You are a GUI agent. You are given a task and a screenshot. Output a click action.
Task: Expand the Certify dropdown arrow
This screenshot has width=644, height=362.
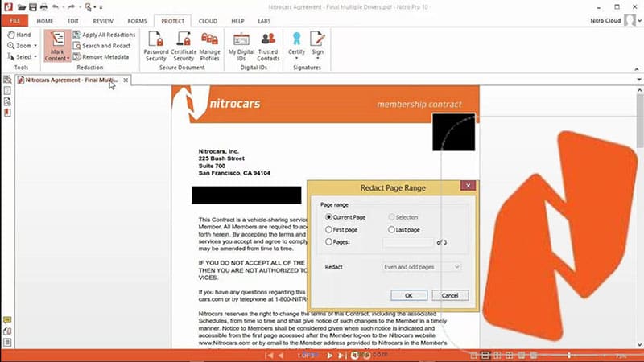tap(296, 58)
